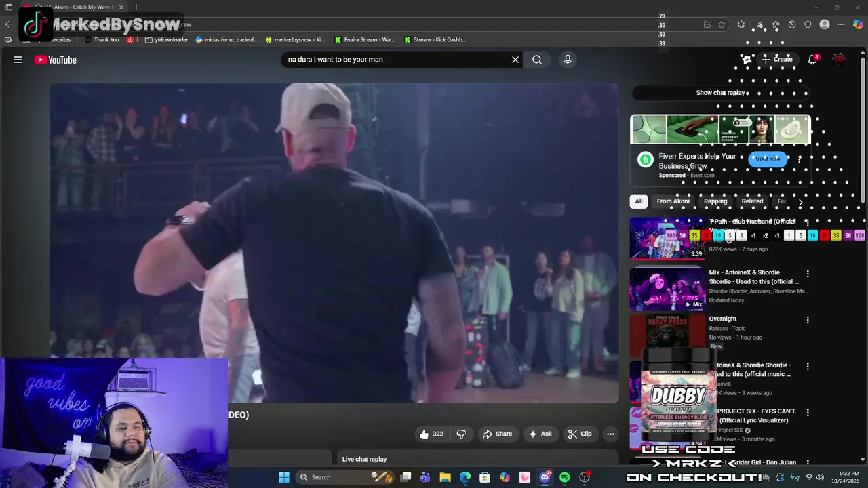Open Enaira Stream bookmark
The width and height of the screenshot is (868, 488).
point(365,40)
